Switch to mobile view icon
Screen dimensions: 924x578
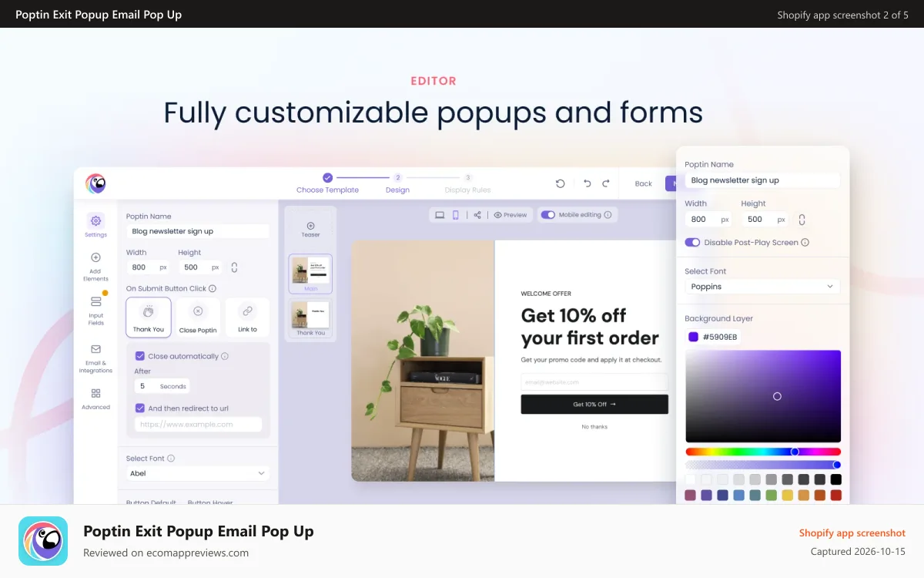(x=456, y=215)
